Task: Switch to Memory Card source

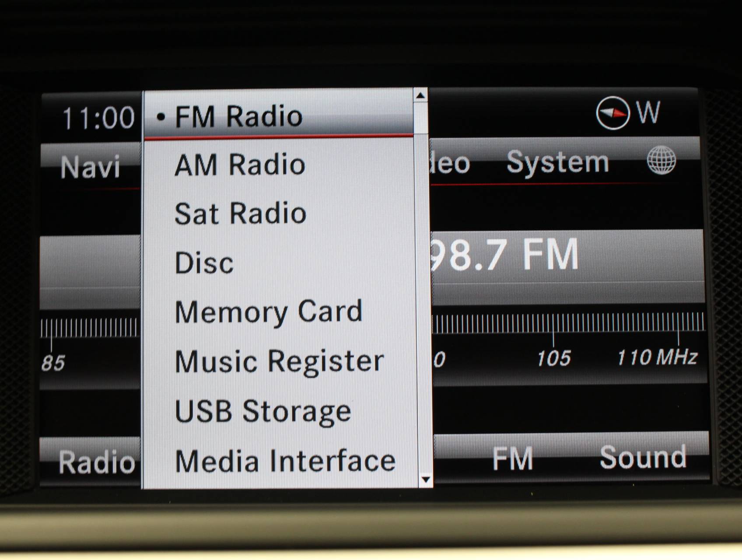Action: [x=269, y=312]
